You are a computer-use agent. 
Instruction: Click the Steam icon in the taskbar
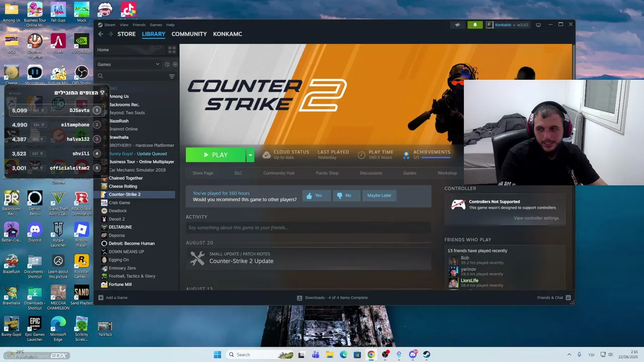[x=426, y=354]
